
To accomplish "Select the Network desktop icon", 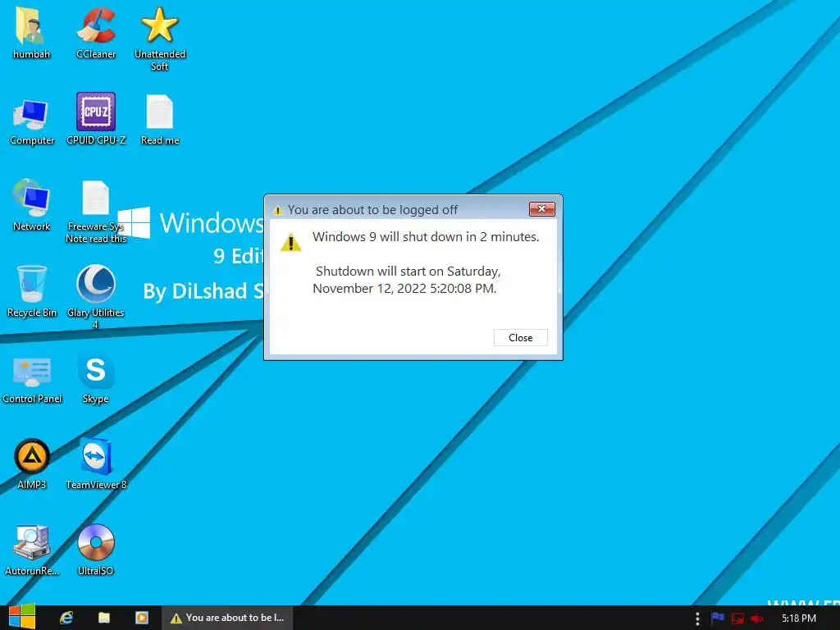I will pos(32,206).
